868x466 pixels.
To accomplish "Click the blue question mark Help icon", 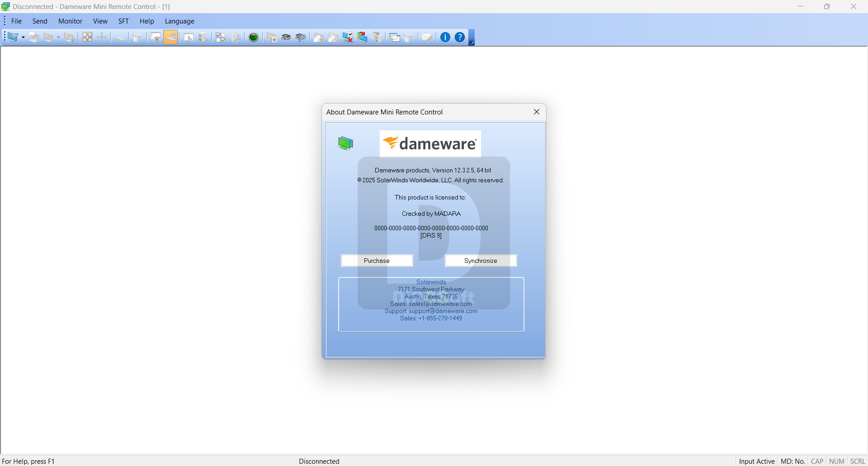I will [x=460, y=38].
